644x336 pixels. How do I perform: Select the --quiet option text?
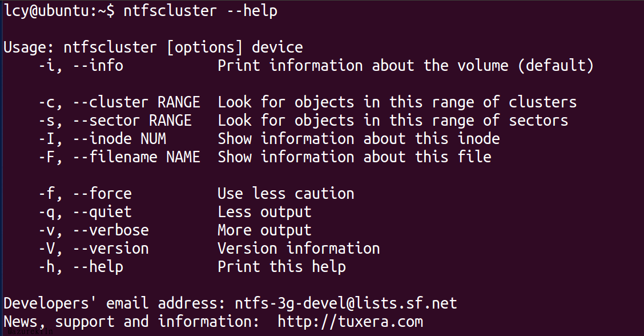[x=102, y=212]
